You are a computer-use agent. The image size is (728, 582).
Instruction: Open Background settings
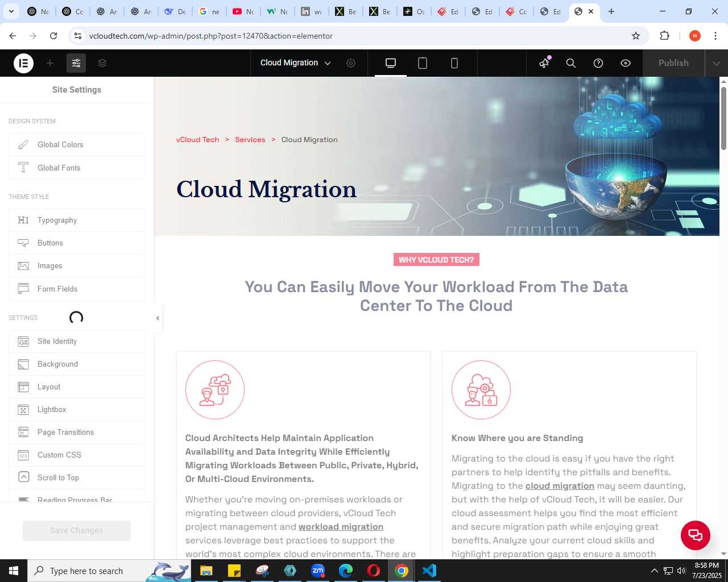pos(77,364)
